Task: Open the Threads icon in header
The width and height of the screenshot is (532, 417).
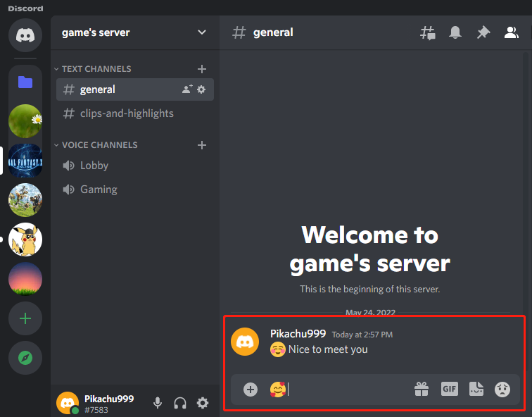Action: (x=428, y=33)
